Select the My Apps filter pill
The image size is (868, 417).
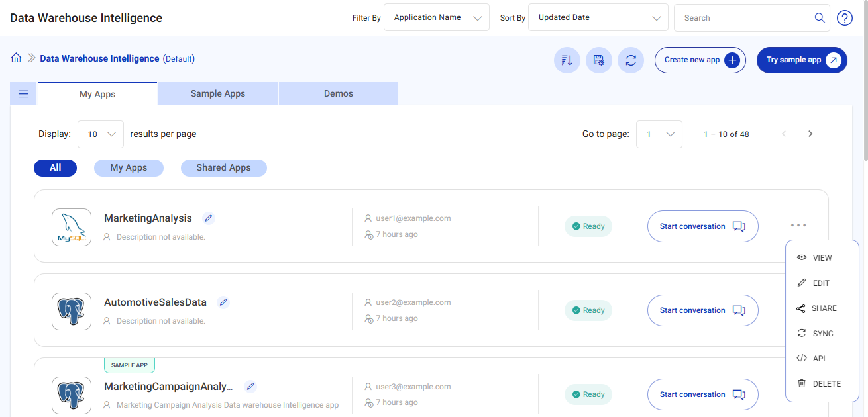pos(129,167)
